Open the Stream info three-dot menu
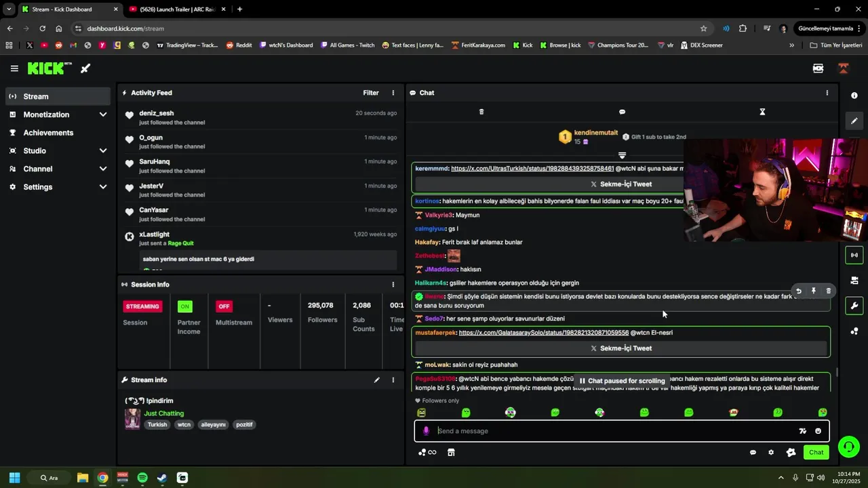868x488 pixels. (393, 380)
